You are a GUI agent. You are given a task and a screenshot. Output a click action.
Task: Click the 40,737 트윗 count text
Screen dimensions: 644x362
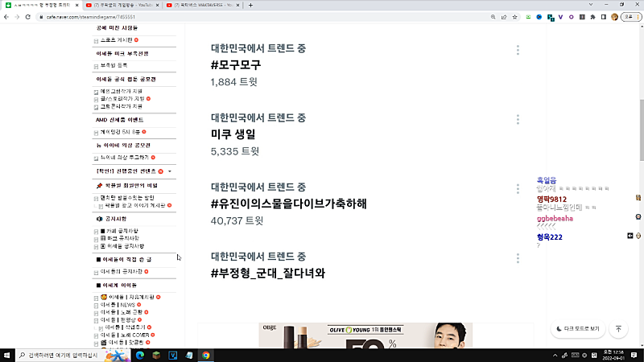pos(237,220)
